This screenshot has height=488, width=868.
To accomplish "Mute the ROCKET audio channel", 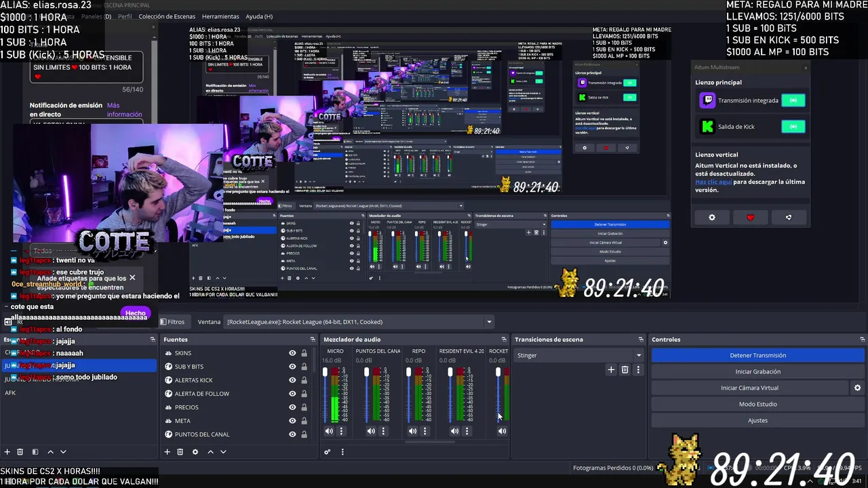I will (502, 431).
